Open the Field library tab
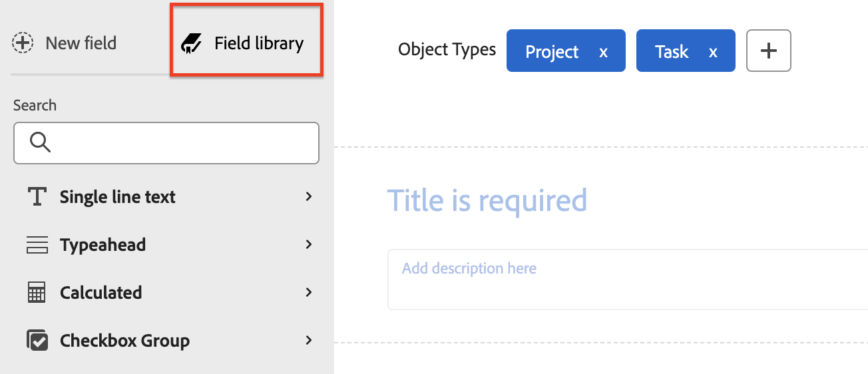Viewport: 868px width, 374px height. point(258,44)
